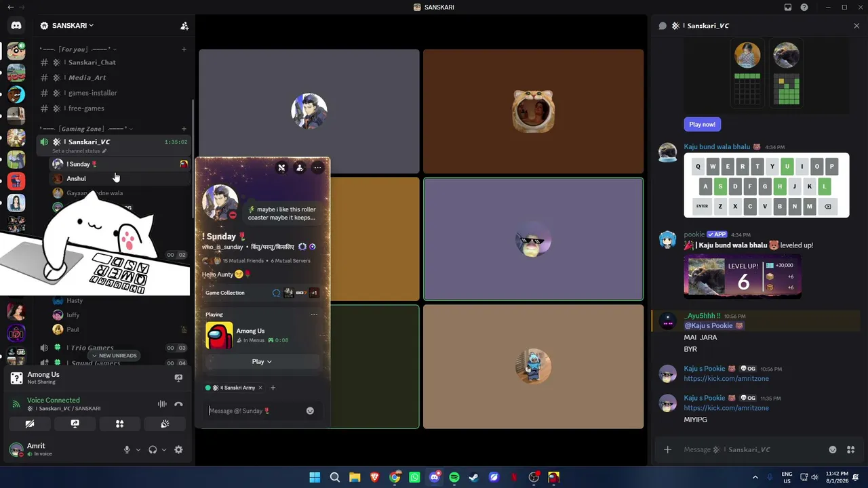Screen dimensions: 868x488
Task: View the Level Up 6 image
Action: [743, 277]
